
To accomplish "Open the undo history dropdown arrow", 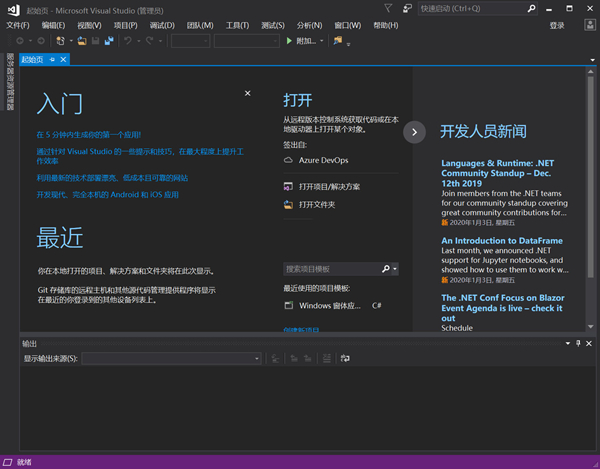I will pos(139,41).
